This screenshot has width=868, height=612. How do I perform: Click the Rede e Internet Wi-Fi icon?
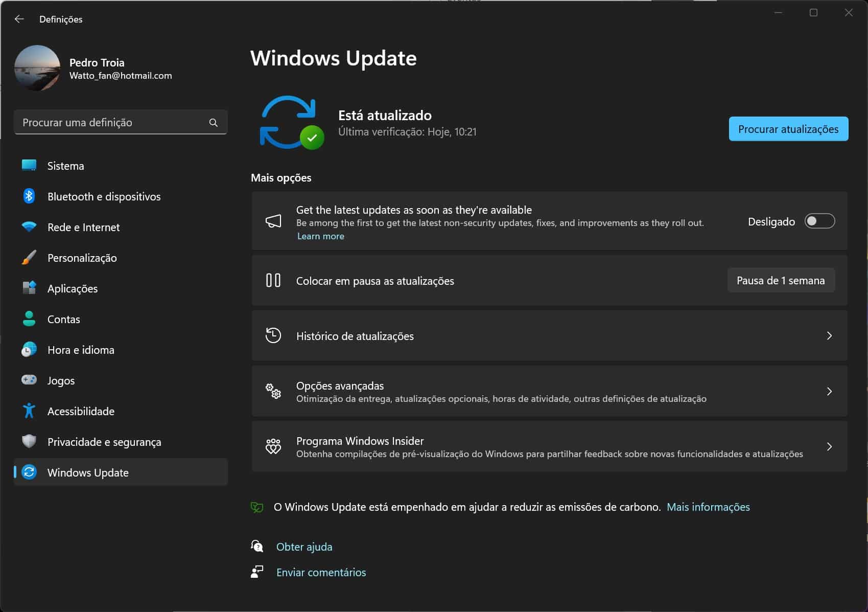point(29,227)
